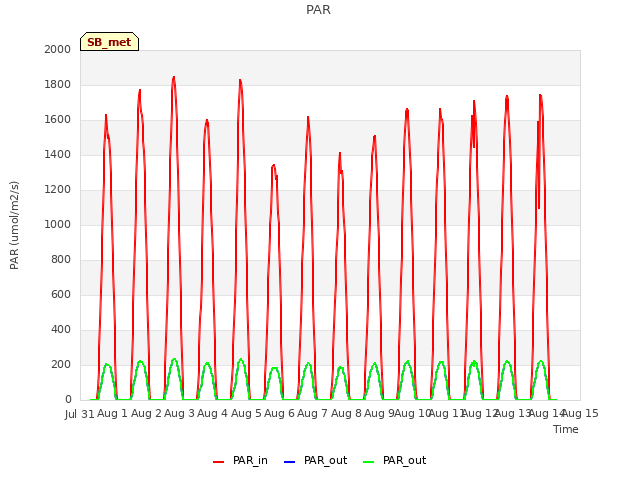Click the SB_met annotation label
The height and width of the screenshot is (480, 640).
(109, 42)
